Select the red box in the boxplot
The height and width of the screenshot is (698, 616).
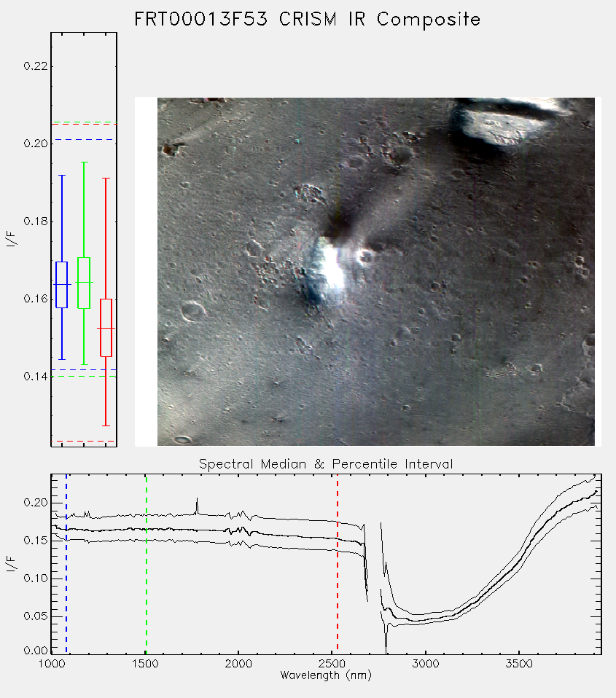[106, 328]
